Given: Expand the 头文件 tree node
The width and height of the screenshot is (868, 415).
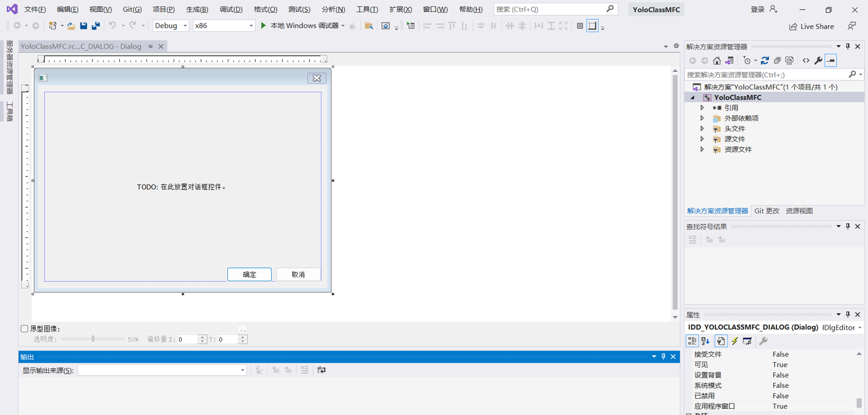Looking at the screenshot, I should (x=703, y=129).
